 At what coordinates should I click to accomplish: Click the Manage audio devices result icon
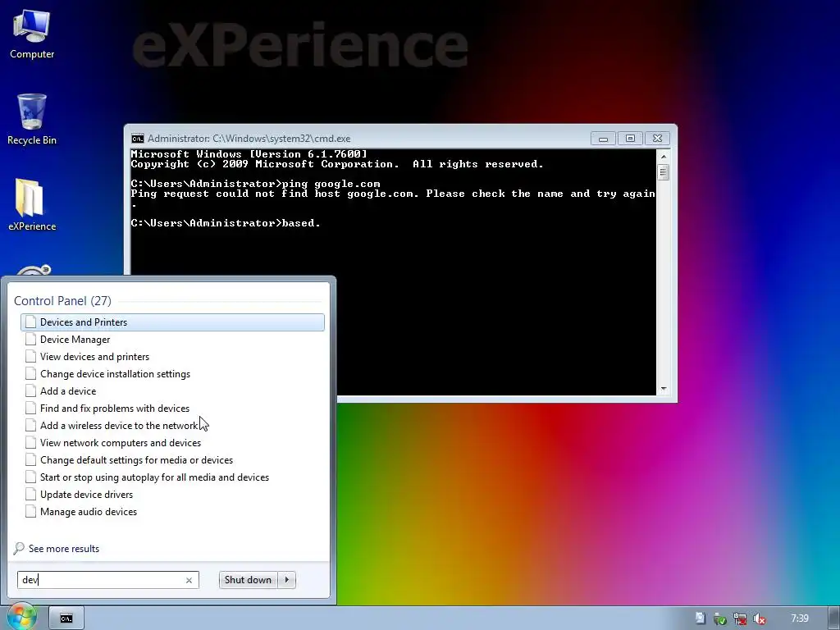click(30, 512)
